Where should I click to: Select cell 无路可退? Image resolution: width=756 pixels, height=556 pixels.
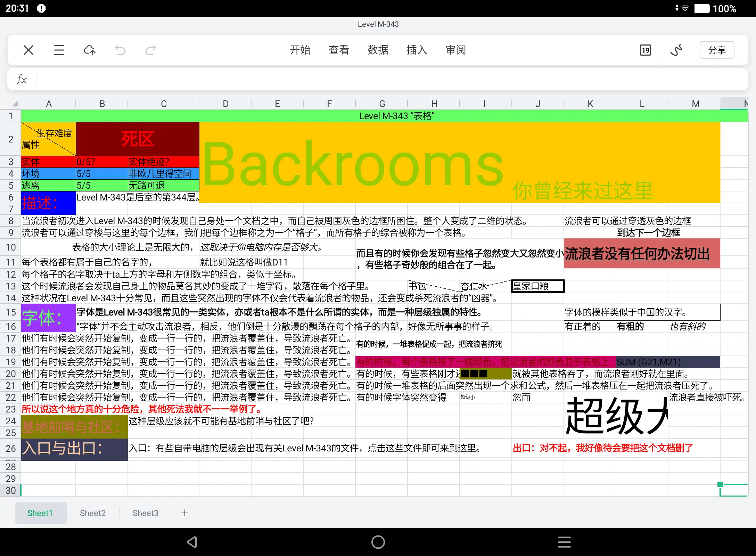click(163, 185)
